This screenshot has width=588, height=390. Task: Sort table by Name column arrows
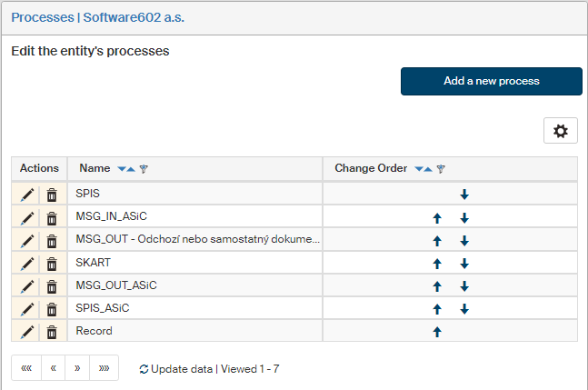(x=126, y=169)
